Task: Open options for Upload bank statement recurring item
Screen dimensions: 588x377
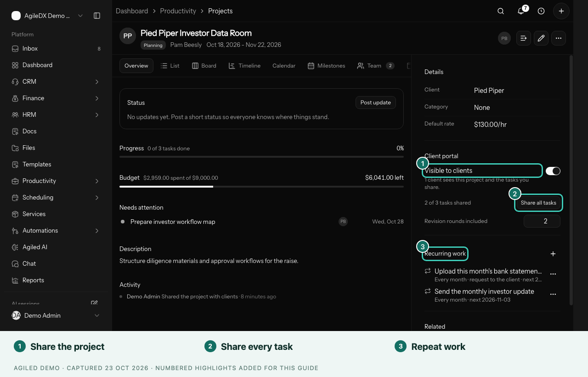Action: (x=553, y=274)
